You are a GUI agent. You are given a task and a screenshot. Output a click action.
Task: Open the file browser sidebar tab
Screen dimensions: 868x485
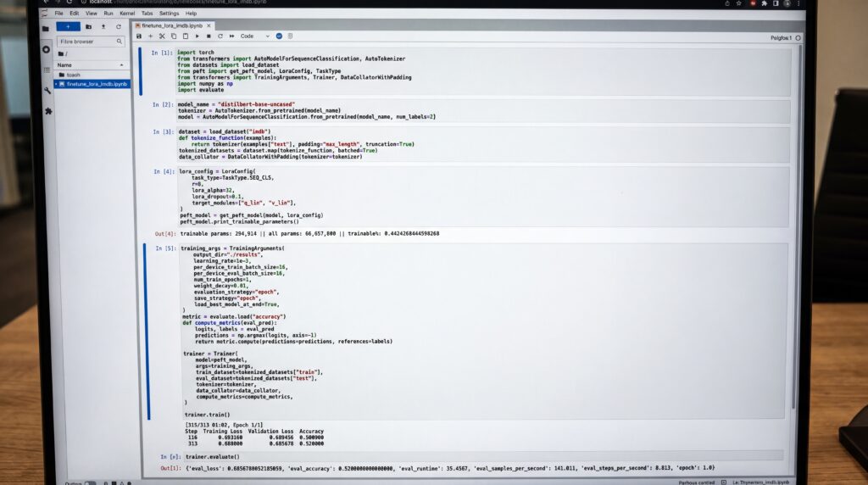[46, 29]
